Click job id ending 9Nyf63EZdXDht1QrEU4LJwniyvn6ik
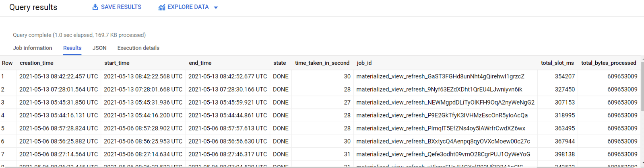 pyautogui.click(x=439, y=89)
